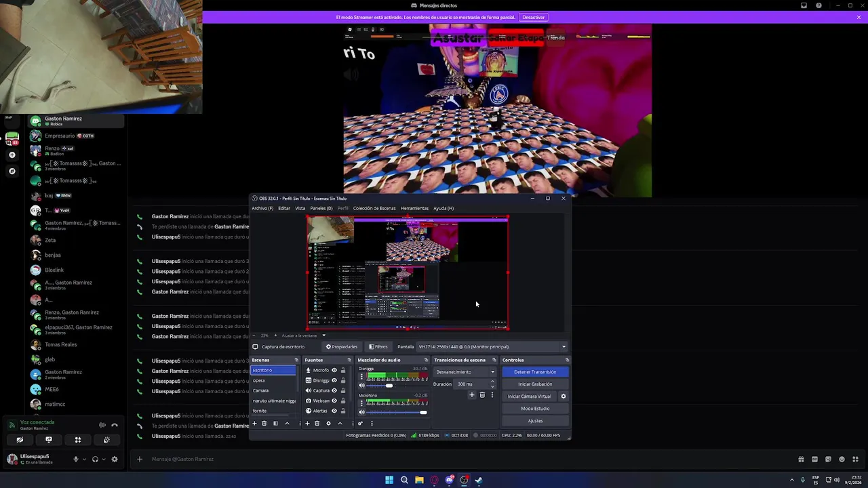
Task: Open Desvanecimiento transition dropdown
Action: coord(465,372)
